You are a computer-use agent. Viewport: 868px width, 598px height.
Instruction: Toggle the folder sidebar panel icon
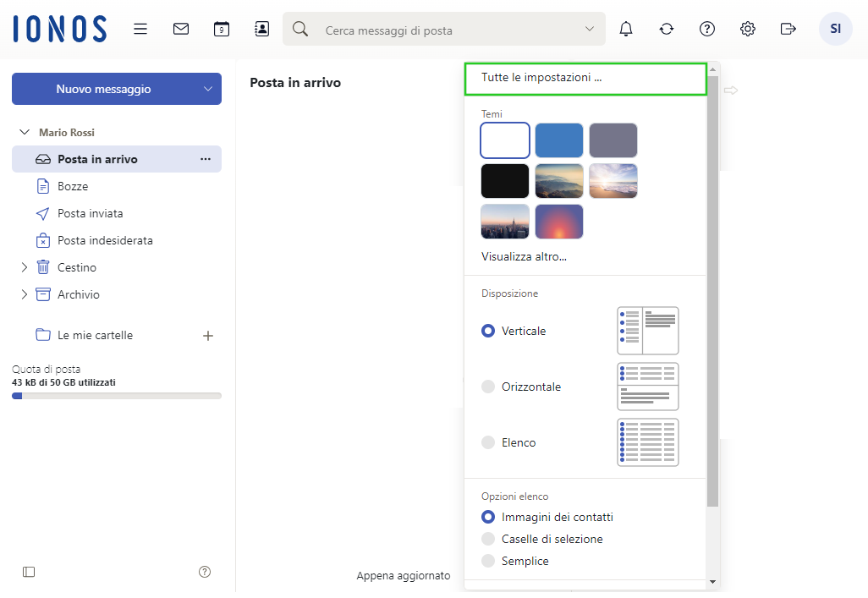29,572
